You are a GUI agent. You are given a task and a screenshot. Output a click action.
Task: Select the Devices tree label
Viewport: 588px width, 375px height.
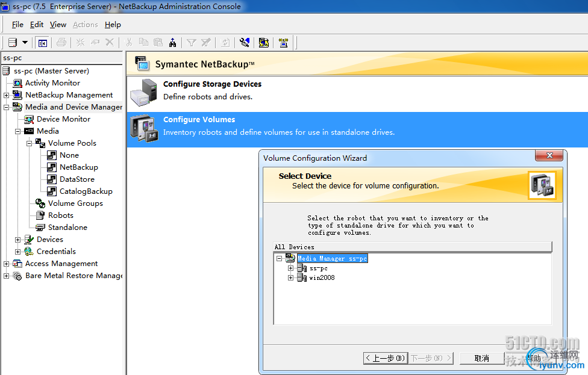(50, 240)
